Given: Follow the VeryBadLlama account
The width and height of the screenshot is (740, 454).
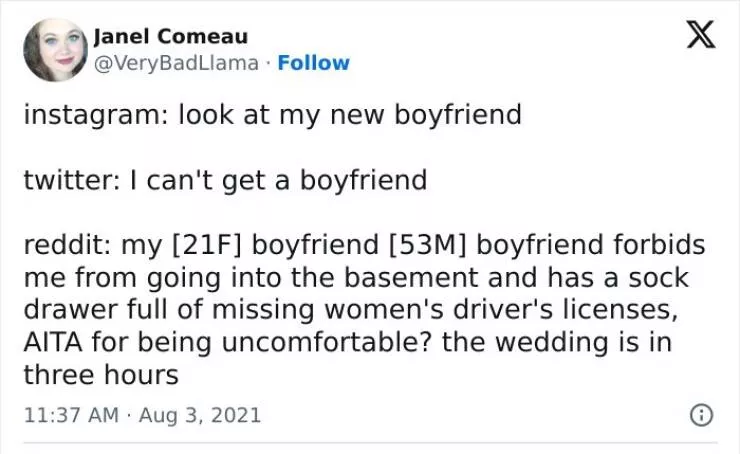Looking at the screenshot, I should [313, 62].
